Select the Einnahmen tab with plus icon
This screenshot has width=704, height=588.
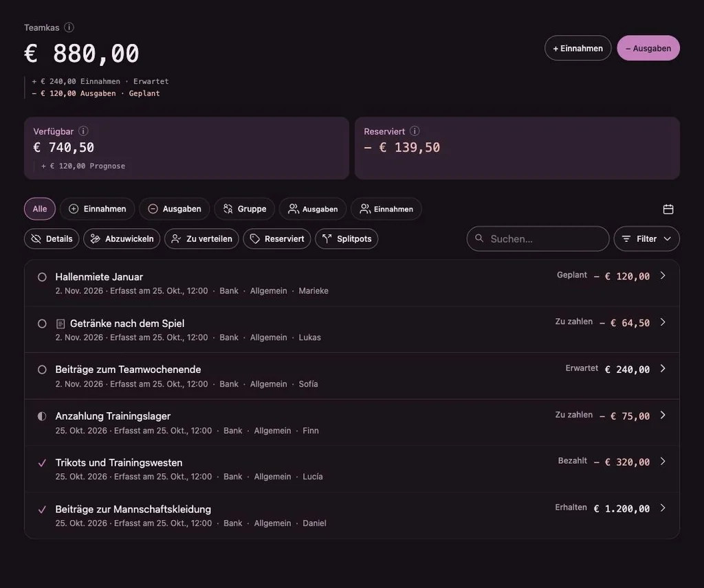coord(98,209)
